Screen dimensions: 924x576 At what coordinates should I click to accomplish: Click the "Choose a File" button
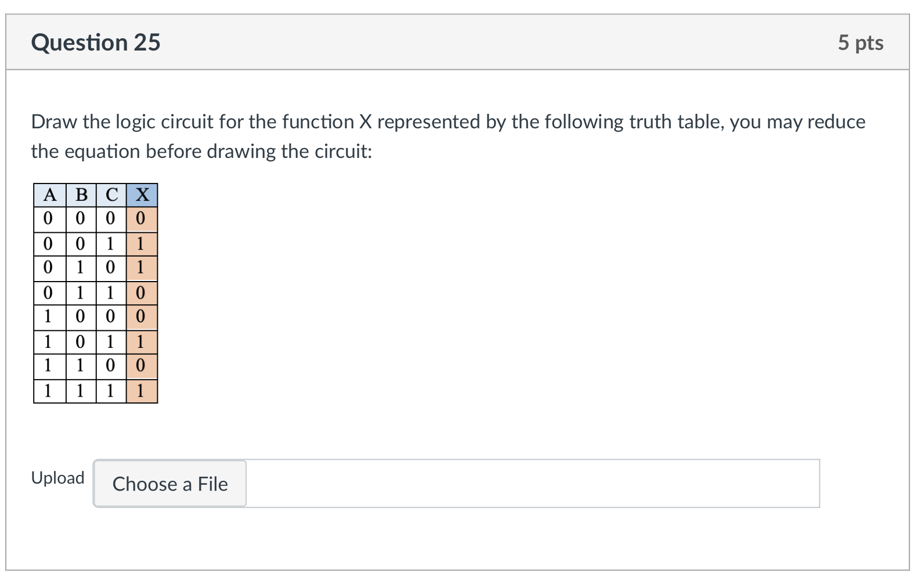click(x=170, y=484)
